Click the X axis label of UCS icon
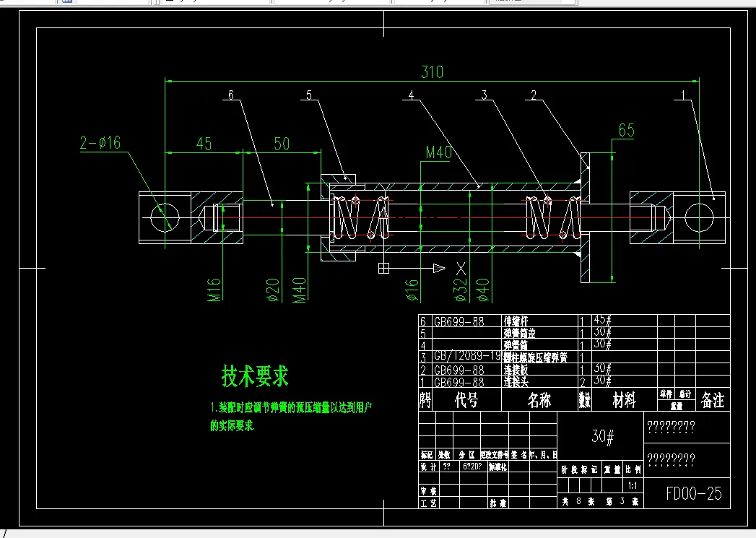 click(461, 269)
